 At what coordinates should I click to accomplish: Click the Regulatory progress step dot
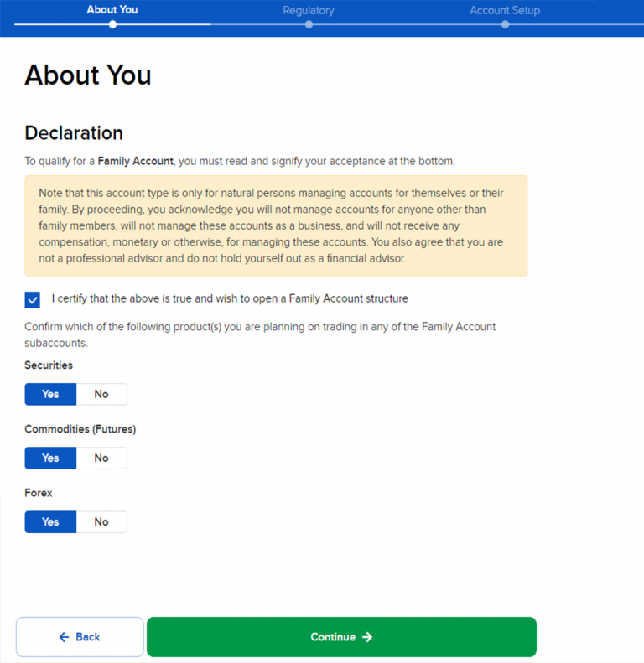(x=309, y=24)
